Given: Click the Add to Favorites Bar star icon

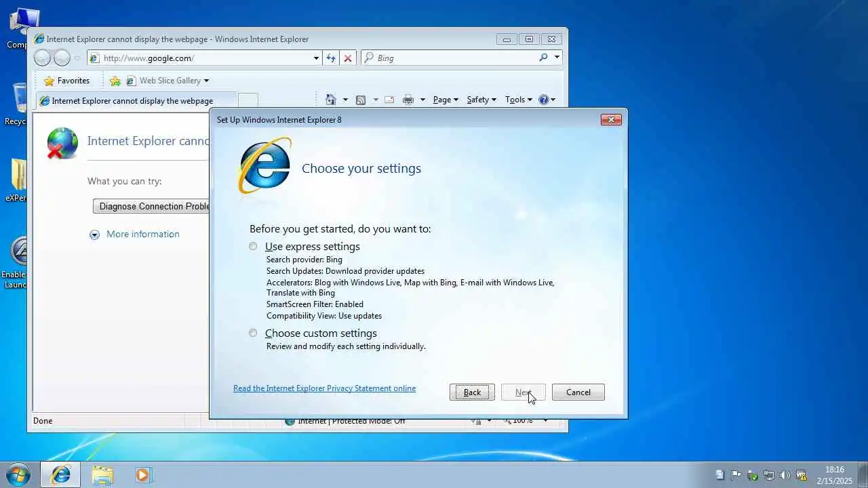Looking at the screenshot, I should (115, 81).
